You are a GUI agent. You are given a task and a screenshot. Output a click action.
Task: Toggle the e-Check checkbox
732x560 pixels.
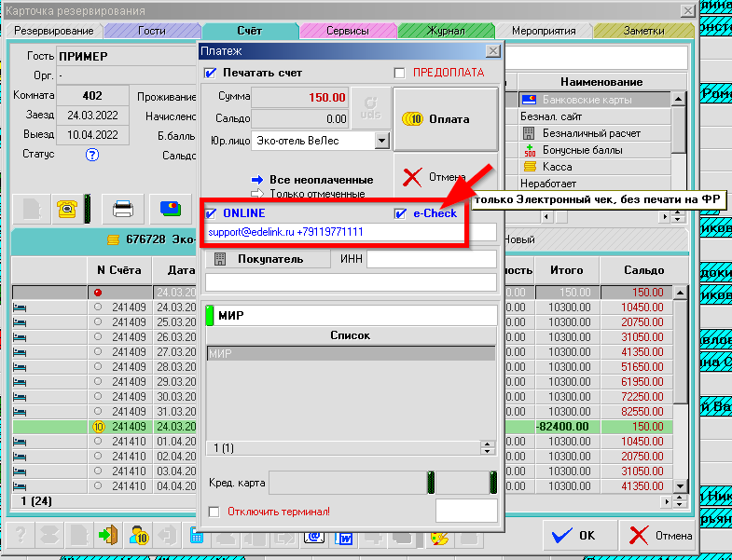(400, 213)
